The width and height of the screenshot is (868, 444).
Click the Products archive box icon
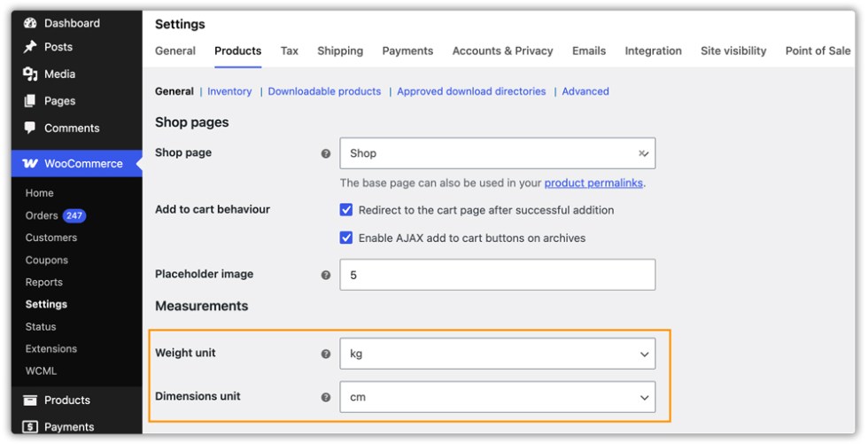coord(30,401)
